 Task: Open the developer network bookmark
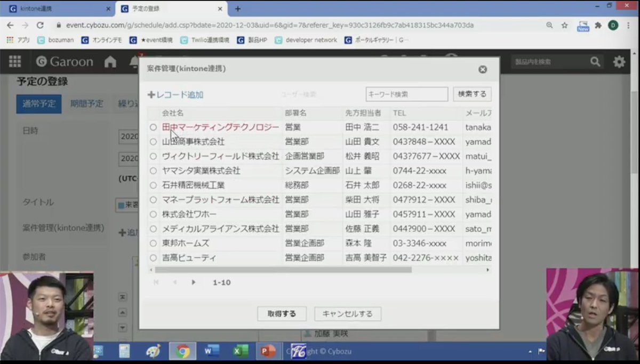(x=306, y=40)
